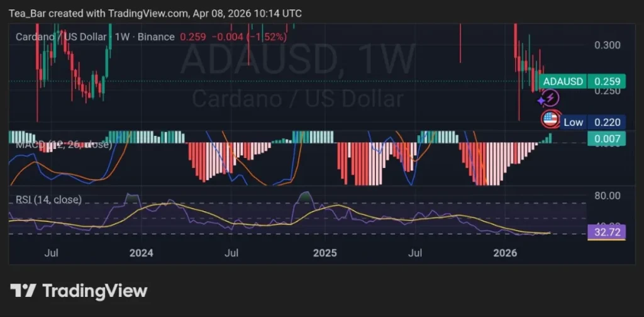Click the purple lightning bolt event icon
Image resolution: width=644 pixels, height=317 pixels.
click(550, 98)
